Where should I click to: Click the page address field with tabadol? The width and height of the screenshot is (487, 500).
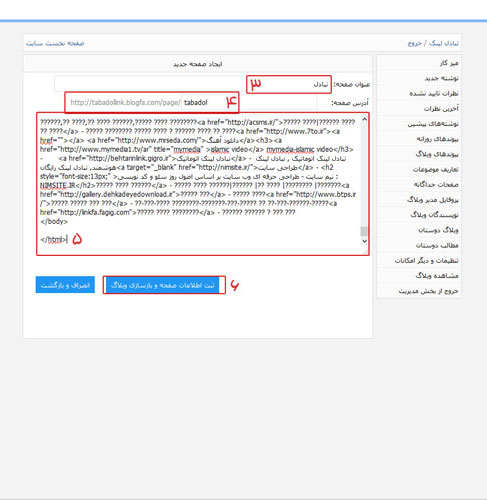[x=209, y=102]
